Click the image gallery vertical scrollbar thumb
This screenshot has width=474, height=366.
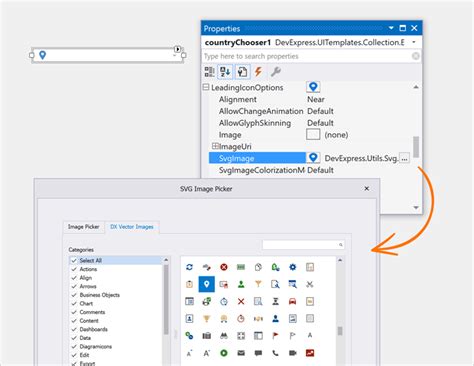point(340,331)
